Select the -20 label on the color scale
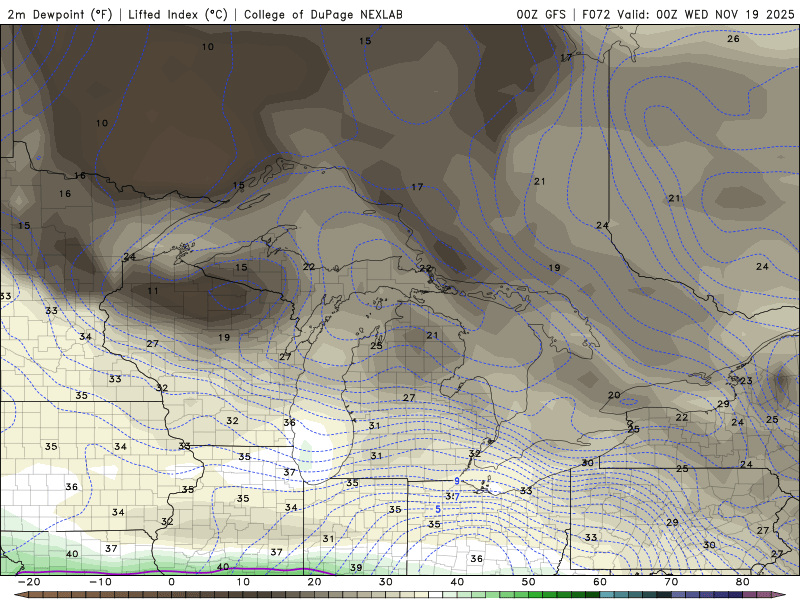Viewport: 800px width, 600px height. [x=29, y=582]
